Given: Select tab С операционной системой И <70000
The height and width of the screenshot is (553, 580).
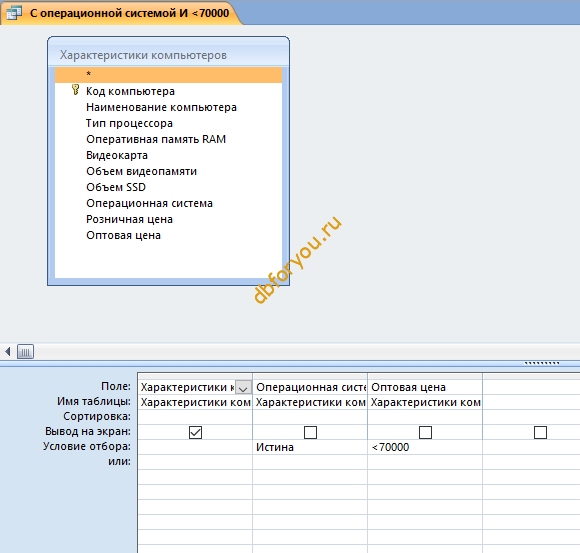Looking at the screenshot, I should click(x=122, y=13).
